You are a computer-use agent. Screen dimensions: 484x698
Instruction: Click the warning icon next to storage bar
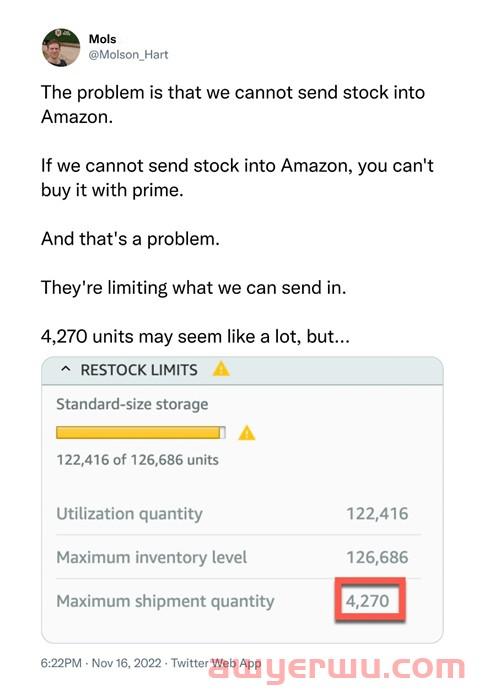coord(247,432)
